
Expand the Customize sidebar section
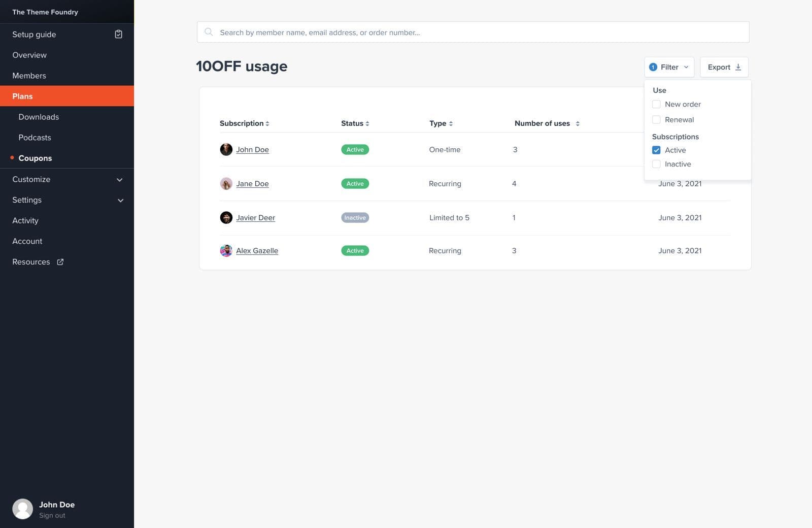119,180
